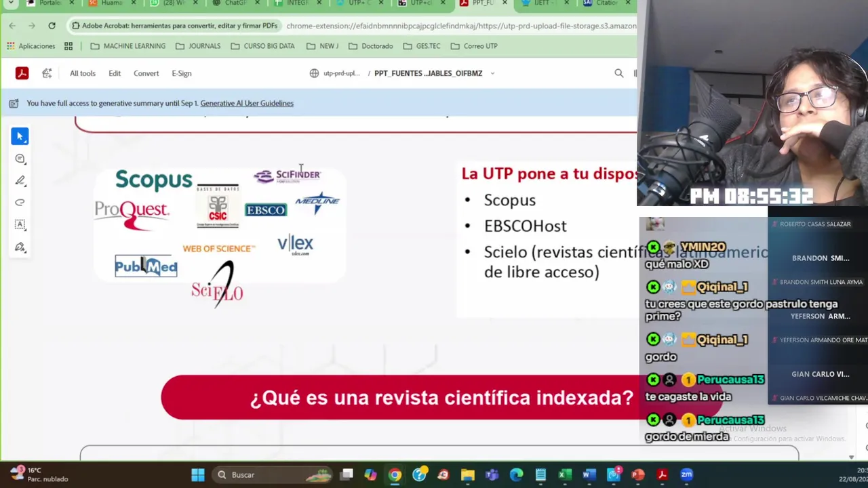868x488 pixels.
Task: Click the WEB OF SCIENCE logo text
Action: pyautogui.click(x=218, y=249)
